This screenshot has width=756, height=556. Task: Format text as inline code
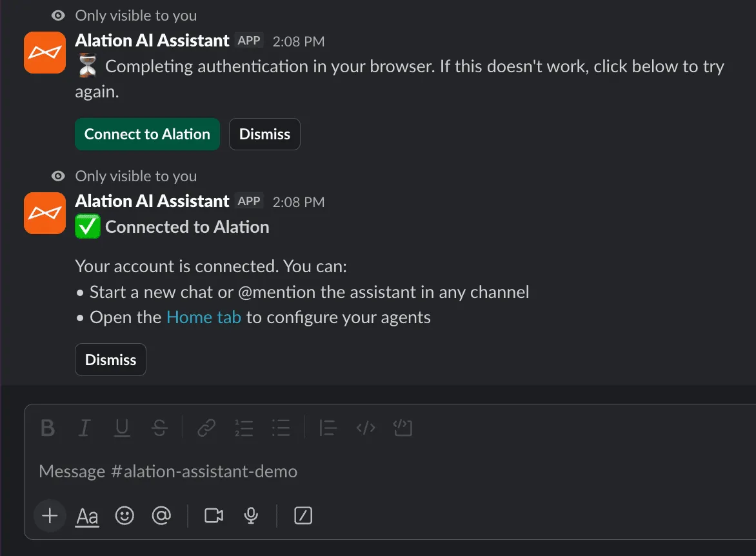tap(365, 428)
